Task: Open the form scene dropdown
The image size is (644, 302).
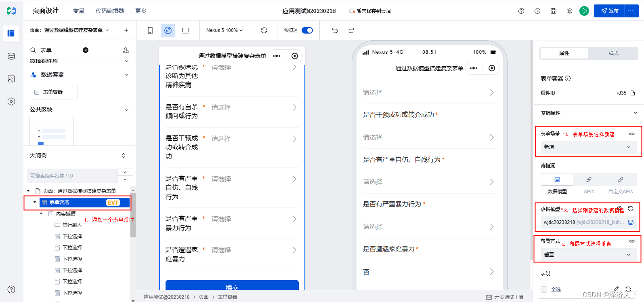Action: [x=589, y=147]
